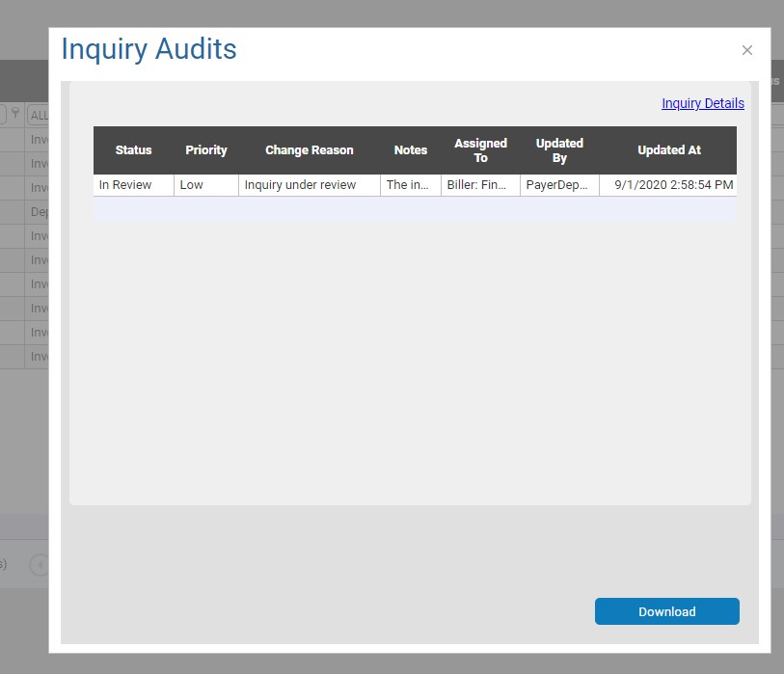784x674 pixels.
Task: Select the 'Inquiry under review' cell
Action: pos(309,185)
